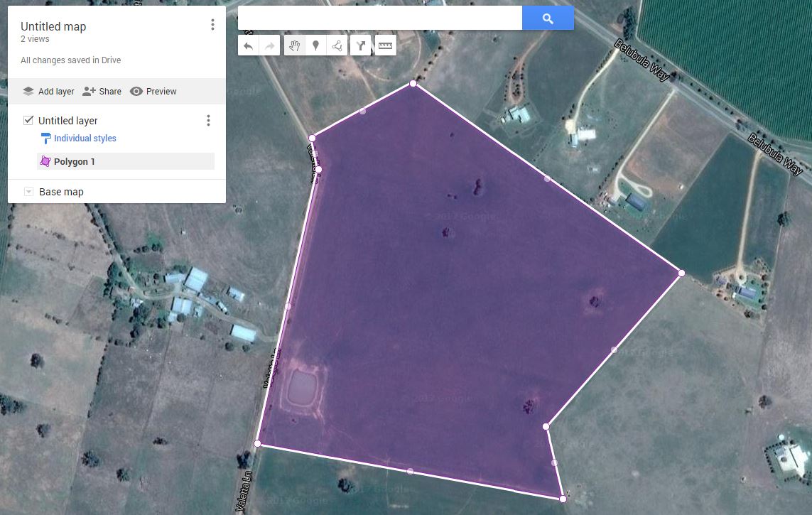This screenshot has height=515, width=812.
Task: Open the Untitled layer options menu
Action: 208,120
